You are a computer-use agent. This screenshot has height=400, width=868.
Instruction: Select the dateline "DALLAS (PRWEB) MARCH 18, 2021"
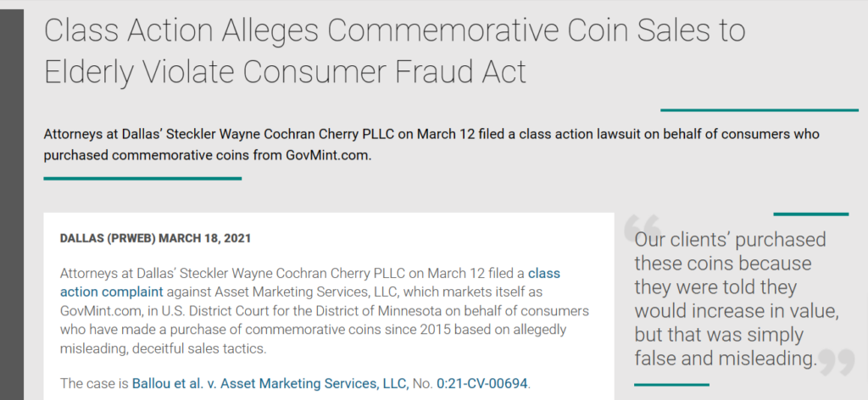pyautogui.click(x=155, y=238)
